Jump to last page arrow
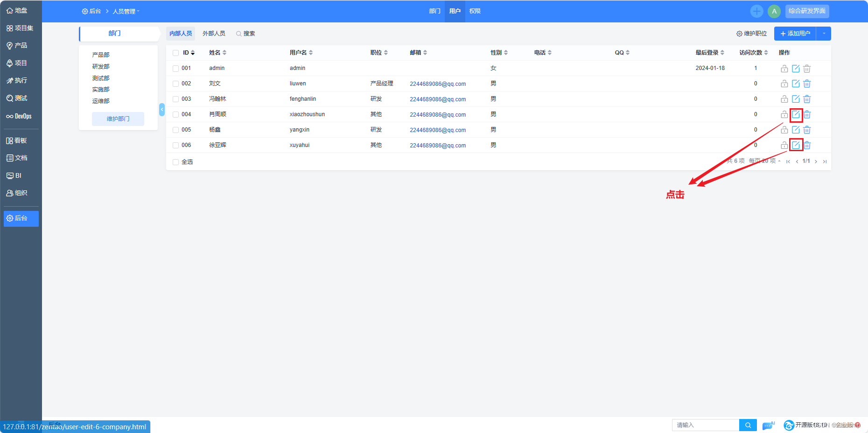The height and width of the screenshot is (433, 868). (x=825, y=161)
